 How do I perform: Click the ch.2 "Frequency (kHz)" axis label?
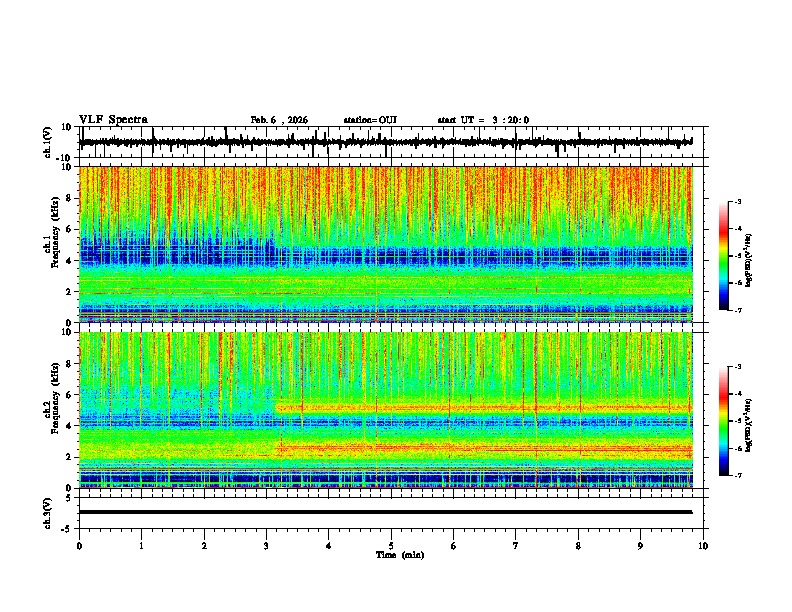pyautogui.click(x=55, y=398)
